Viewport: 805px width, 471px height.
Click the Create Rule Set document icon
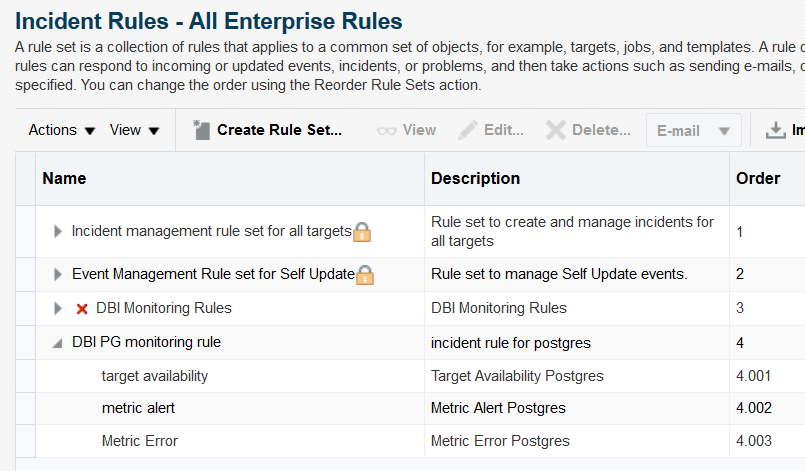click(201, 130)
